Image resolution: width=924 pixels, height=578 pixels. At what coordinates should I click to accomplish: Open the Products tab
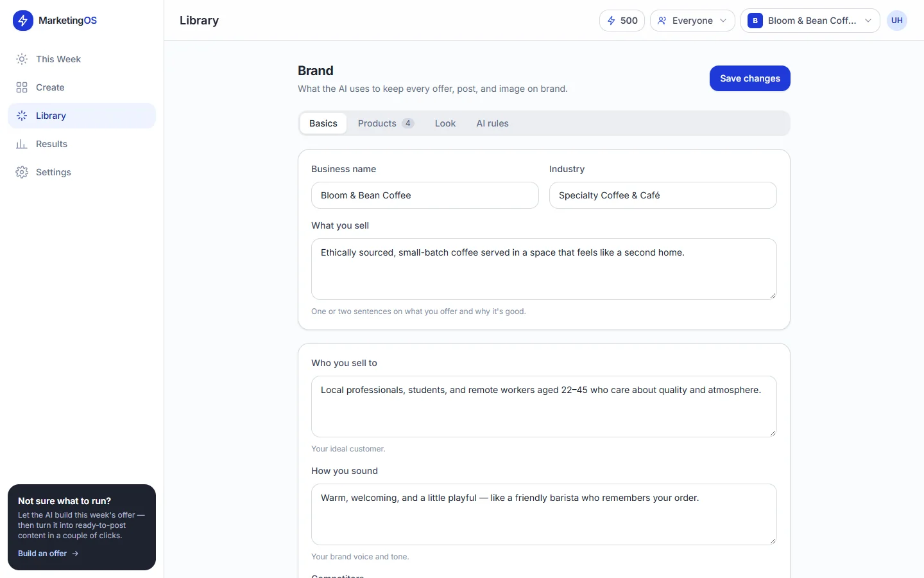[386, 123]
